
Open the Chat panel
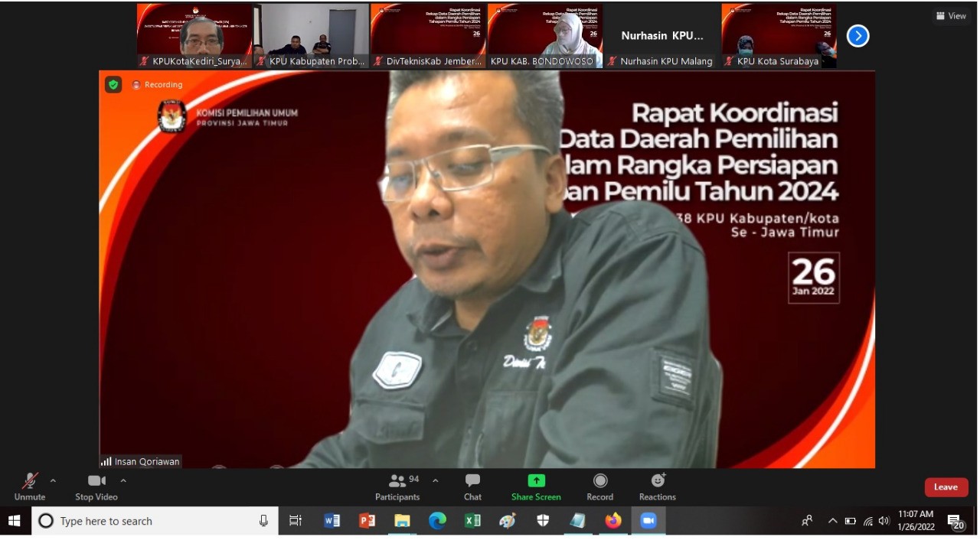(472, 487)
